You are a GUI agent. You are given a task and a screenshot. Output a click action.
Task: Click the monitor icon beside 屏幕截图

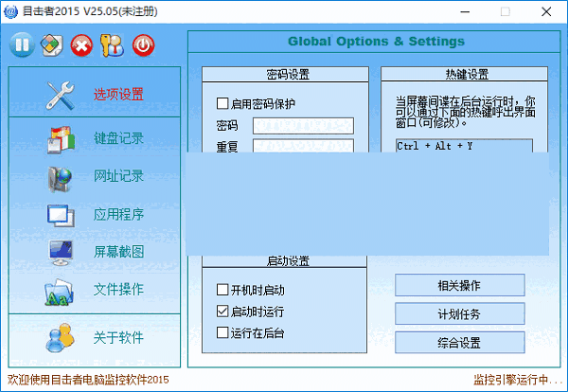coord(61,253)
